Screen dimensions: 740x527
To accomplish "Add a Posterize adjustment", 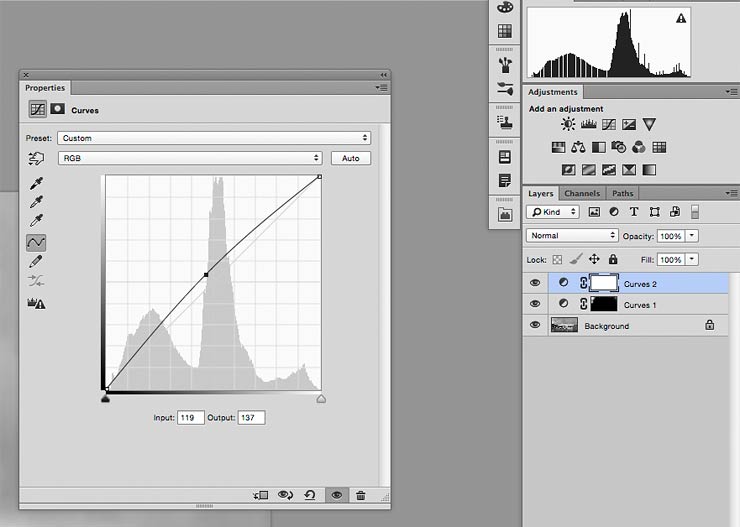I will 589,169.
